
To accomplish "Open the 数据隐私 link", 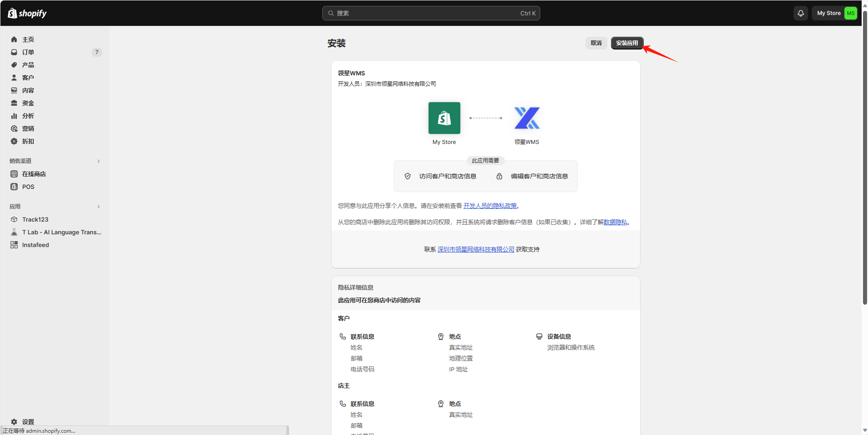I will point(615,222).
